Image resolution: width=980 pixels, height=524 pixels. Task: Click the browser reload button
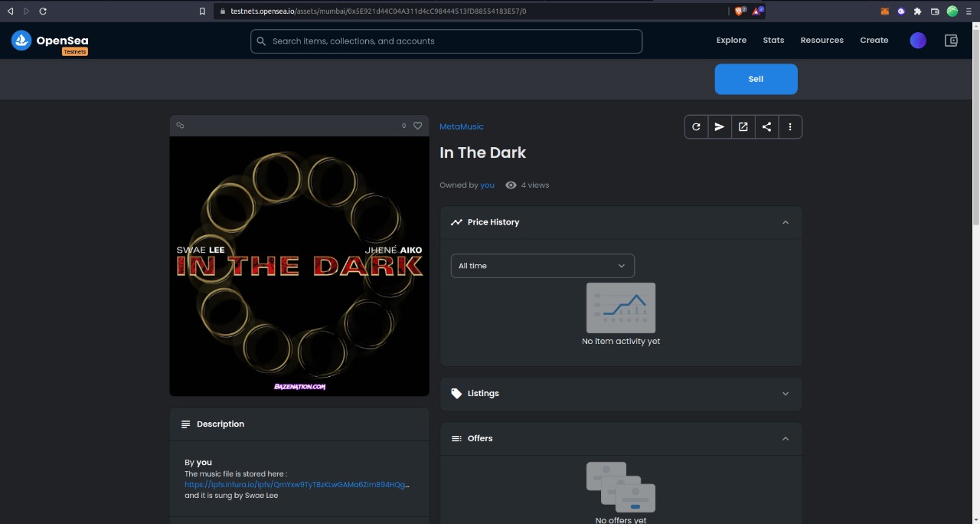pyautogui.click(x=43, y=11)
